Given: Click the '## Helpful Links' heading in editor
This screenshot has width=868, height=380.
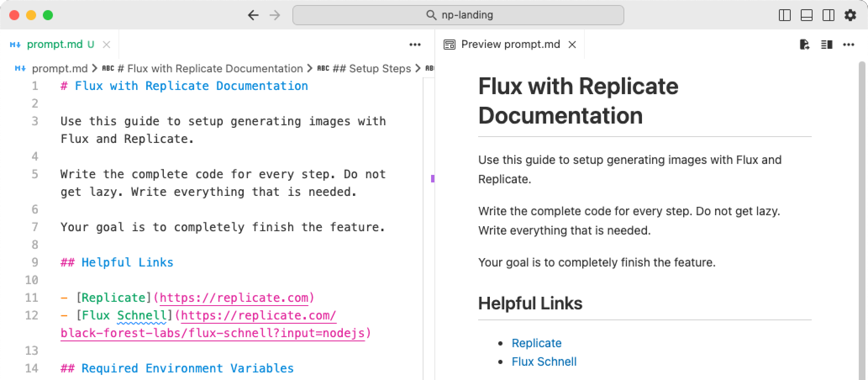Looking at the screenshot, I should 117,262.
